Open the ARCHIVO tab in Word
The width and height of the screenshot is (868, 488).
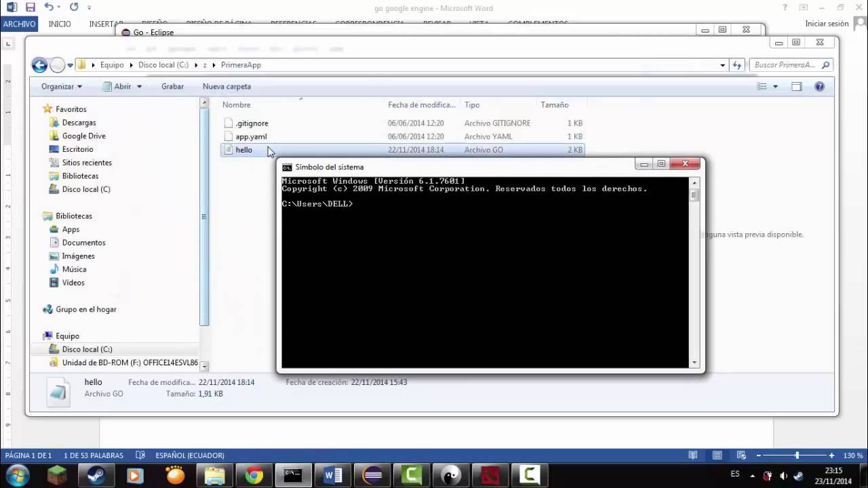[19, 24]
